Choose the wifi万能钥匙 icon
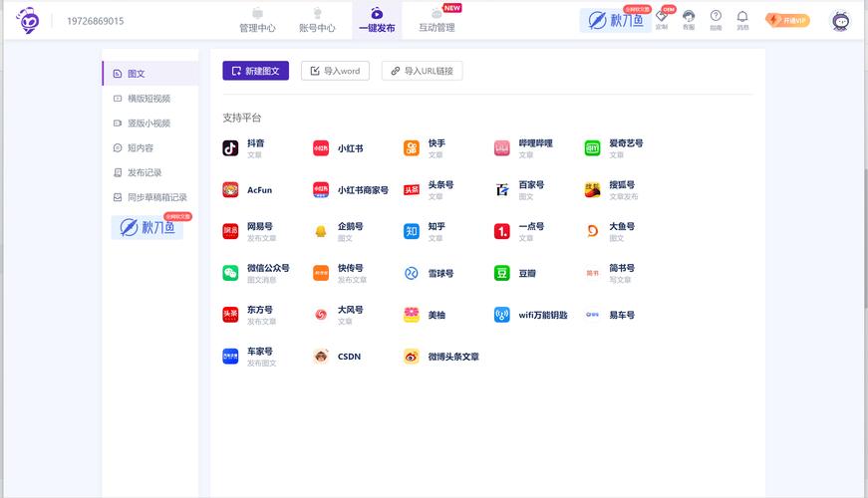 tap(501, 315)
